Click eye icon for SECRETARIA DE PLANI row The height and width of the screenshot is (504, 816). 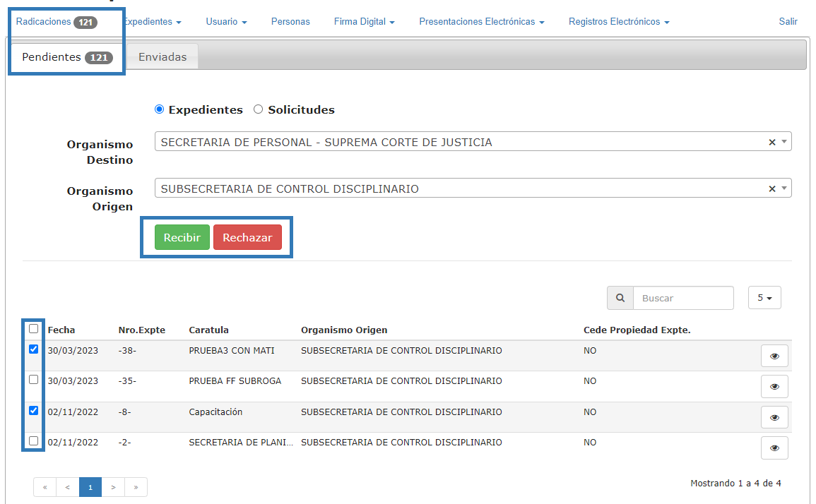point(774,448)
